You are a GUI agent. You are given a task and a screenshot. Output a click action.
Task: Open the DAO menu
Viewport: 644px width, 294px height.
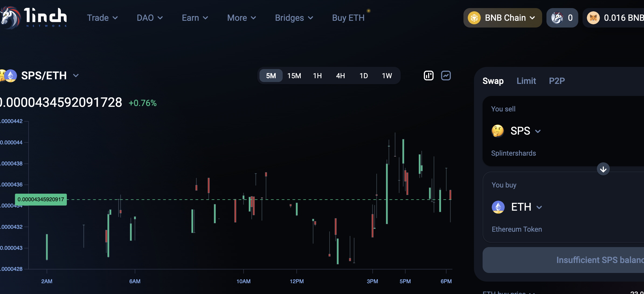click(150, 18)
